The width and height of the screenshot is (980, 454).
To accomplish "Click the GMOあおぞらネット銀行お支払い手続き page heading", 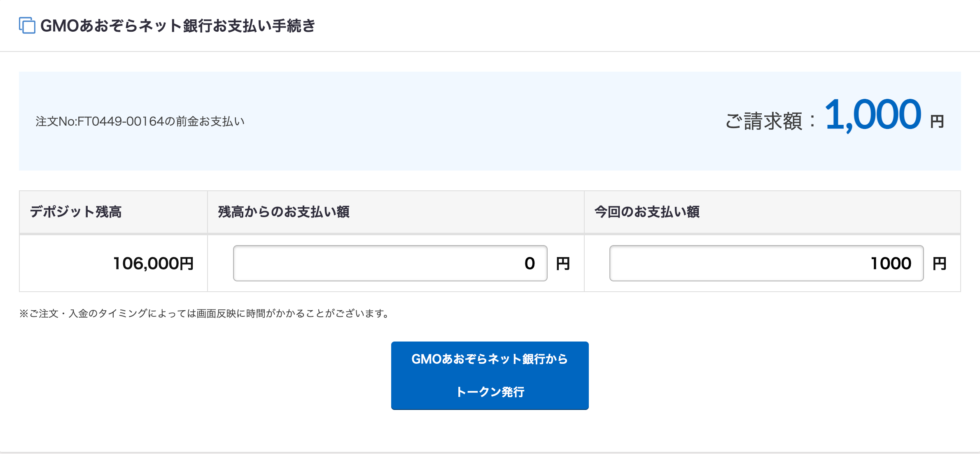I will (177, 26).
